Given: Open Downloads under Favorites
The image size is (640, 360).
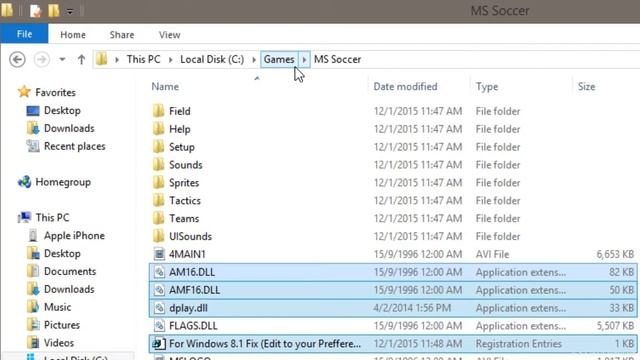Looking at the screenshot, I should pyautogui.click(x=69, y=129).
